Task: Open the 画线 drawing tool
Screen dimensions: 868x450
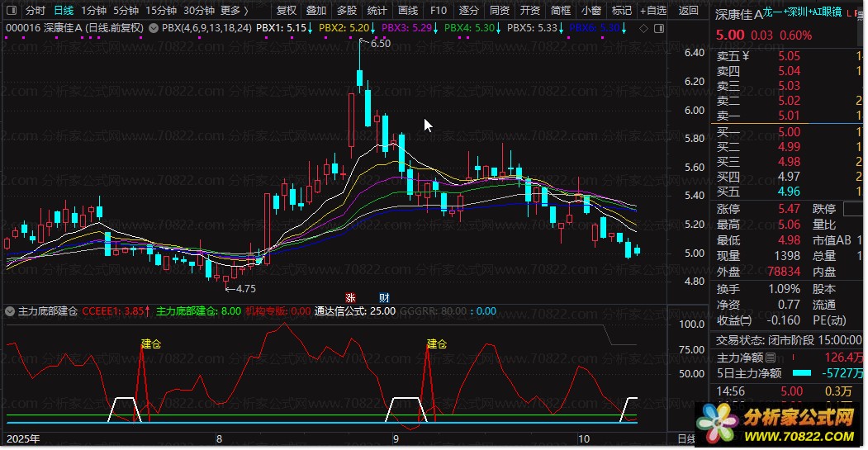Action: coord(408,11)
